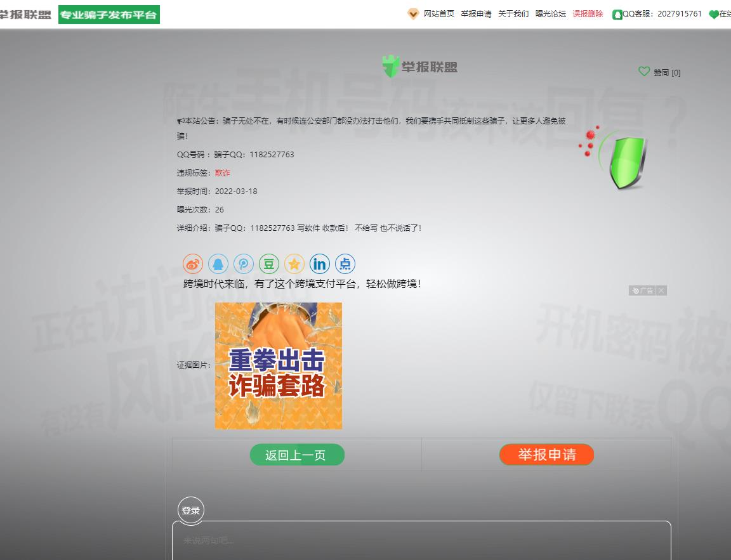Open 举报申请 in the top navigation
The width and height of the screenshot is (731, 560).
point(476,14)
